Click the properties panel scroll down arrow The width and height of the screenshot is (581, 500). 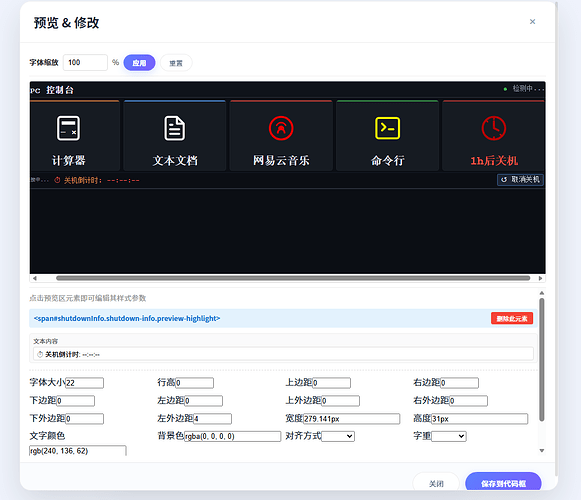click(x=542, y=451)
